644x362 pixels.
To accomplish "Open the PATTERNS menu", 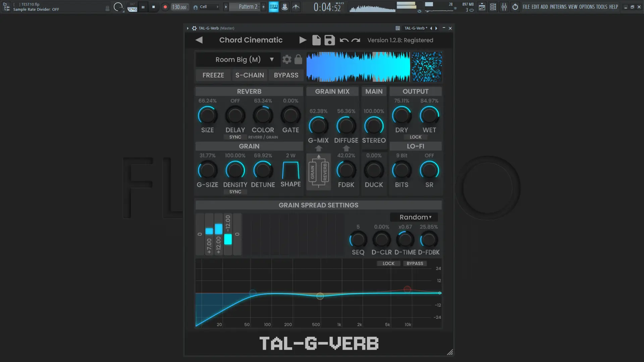I will [558, 7].
